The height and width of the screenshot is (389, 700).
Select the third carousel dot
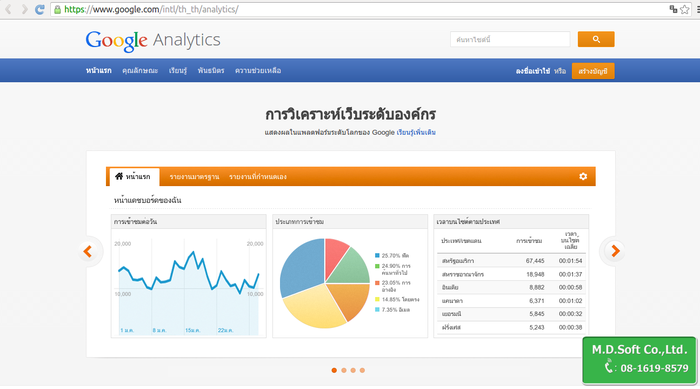(x=353, y=370)
